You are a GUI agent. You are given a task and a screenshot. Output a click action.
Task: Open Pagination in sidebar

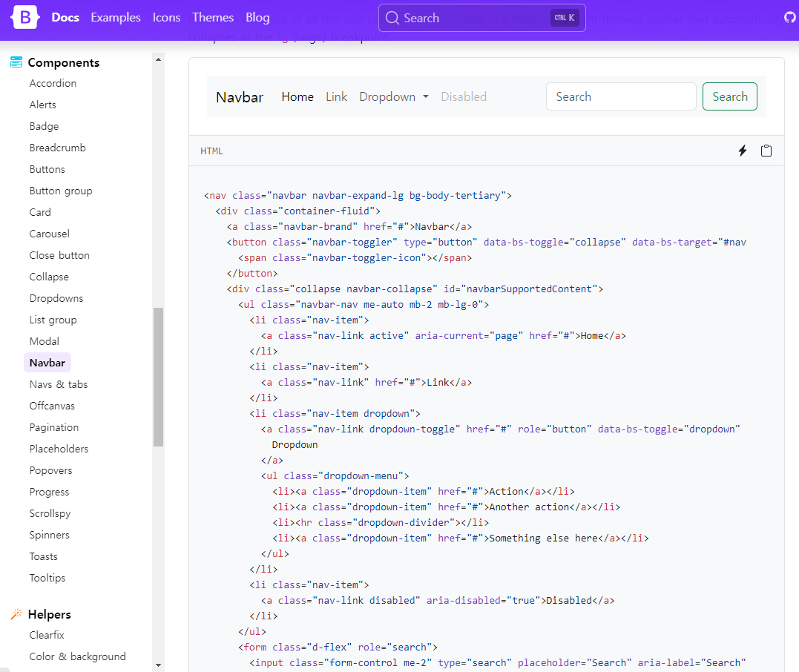tap(54, 427)
